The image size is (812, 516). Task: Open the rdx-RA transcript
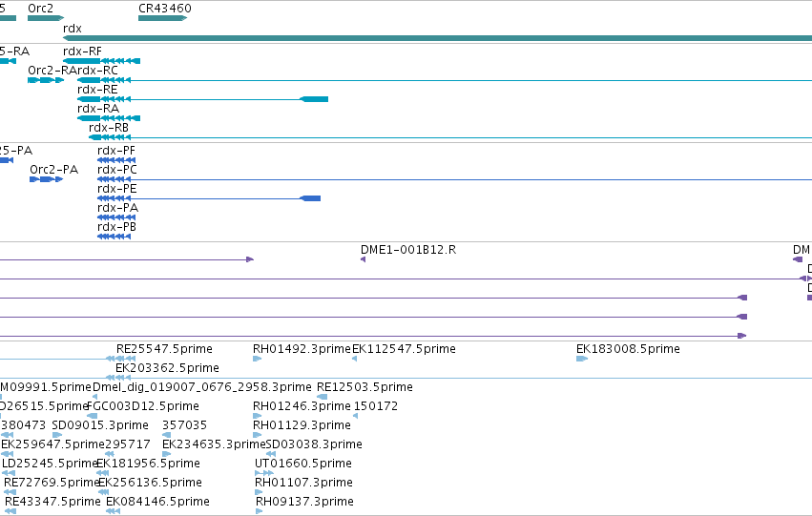coord(98,109)
